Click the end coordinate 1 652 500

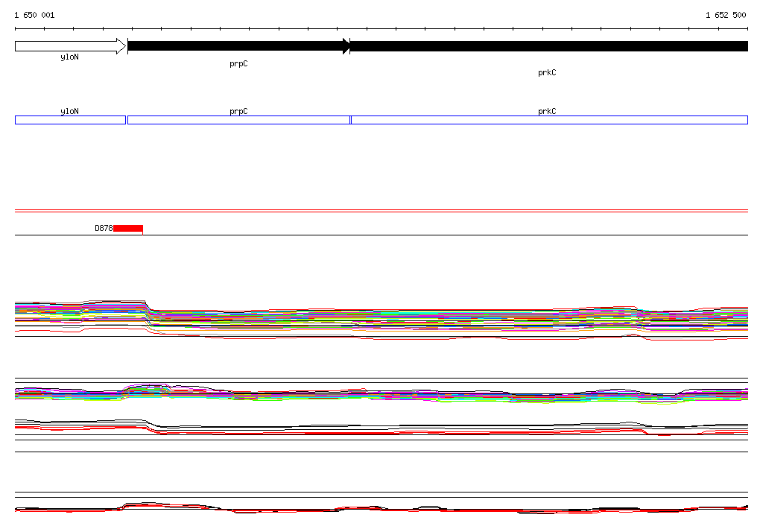click(726, 15)
